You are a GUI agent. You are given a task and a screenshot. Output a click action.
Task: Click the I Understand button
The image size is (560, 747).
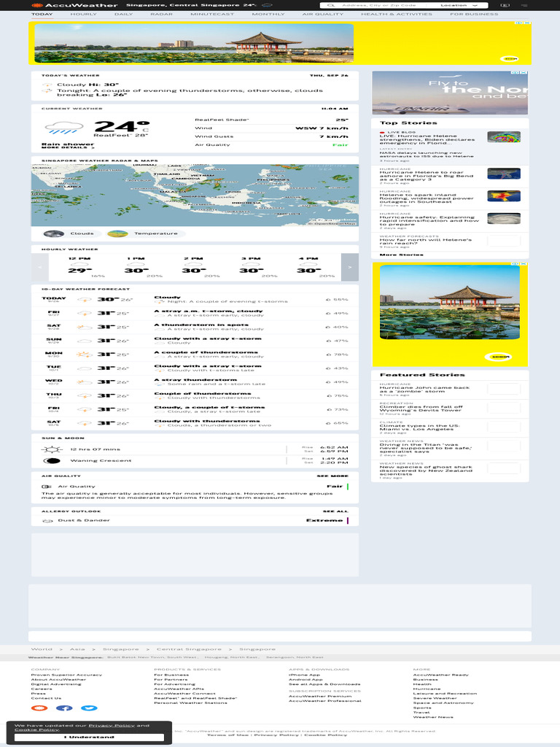[89, 737]
